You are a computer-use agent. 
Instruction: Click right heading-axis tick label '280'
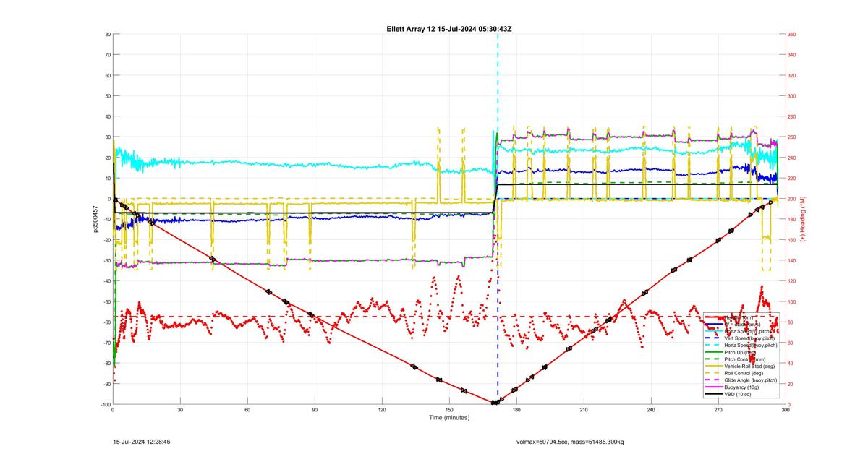[x=792, y=116]
